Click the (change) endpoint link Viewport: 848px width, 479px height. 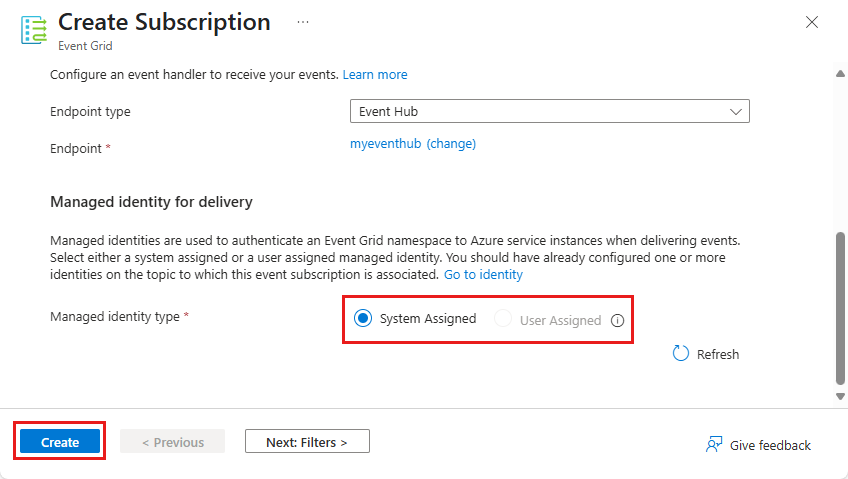click(451, 144)
